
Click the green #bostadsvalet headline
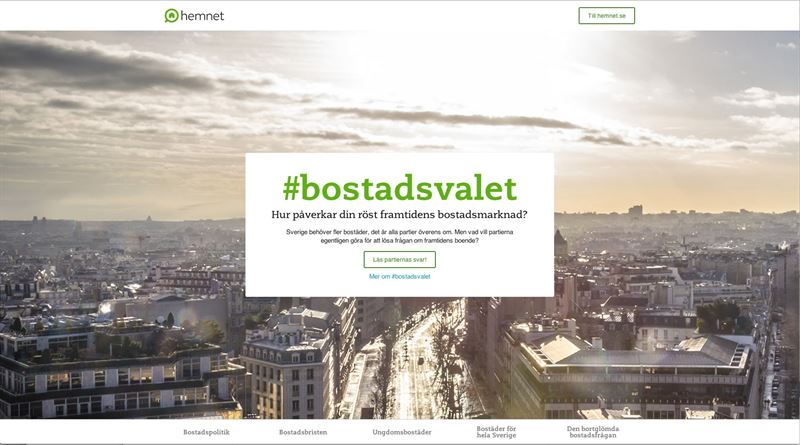(399, 188)
